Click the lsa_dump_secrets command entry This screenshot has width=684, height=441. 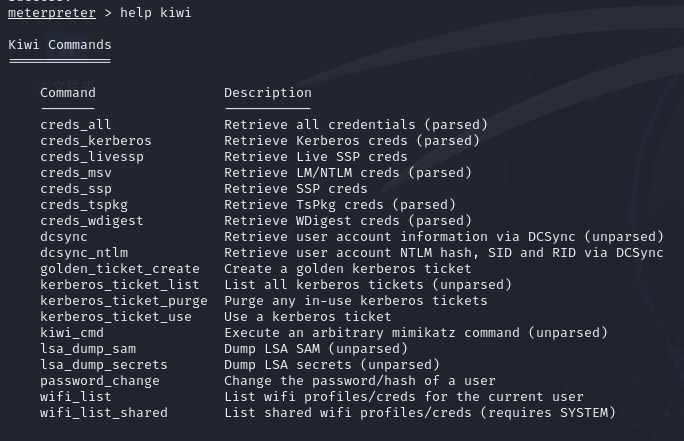point(103,365)
